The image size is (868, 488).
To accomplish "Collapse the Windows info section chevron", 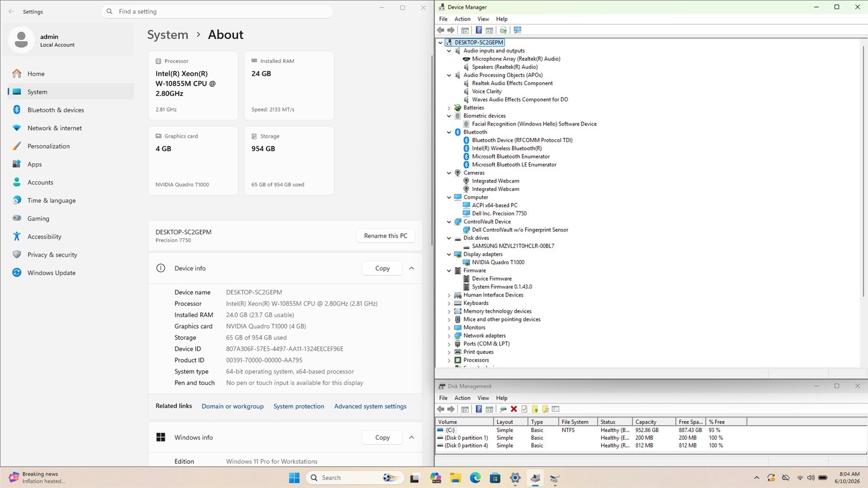I will coord(412,438).
